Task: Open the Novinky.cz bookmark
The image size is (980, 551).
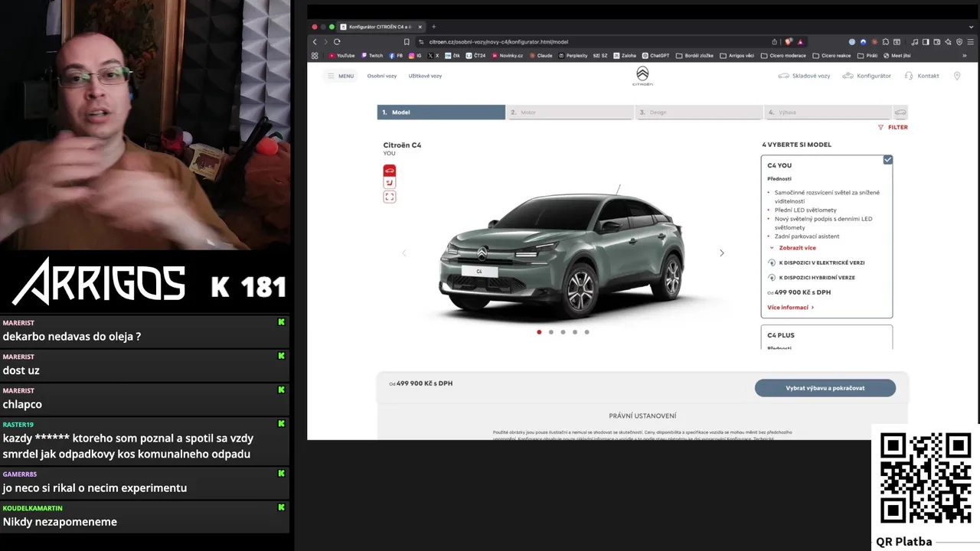Action: 508,55
